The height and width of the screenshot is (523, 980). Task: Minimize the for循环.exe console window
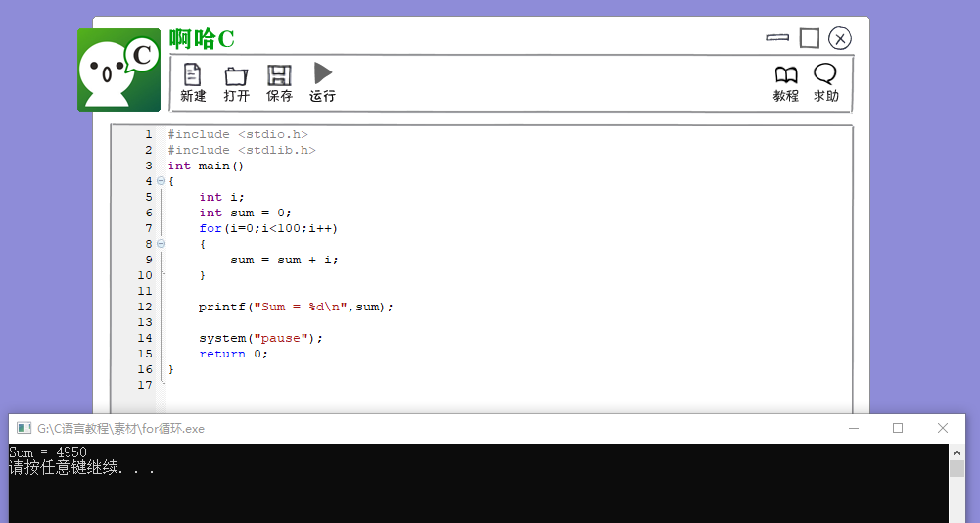[854, 429]
